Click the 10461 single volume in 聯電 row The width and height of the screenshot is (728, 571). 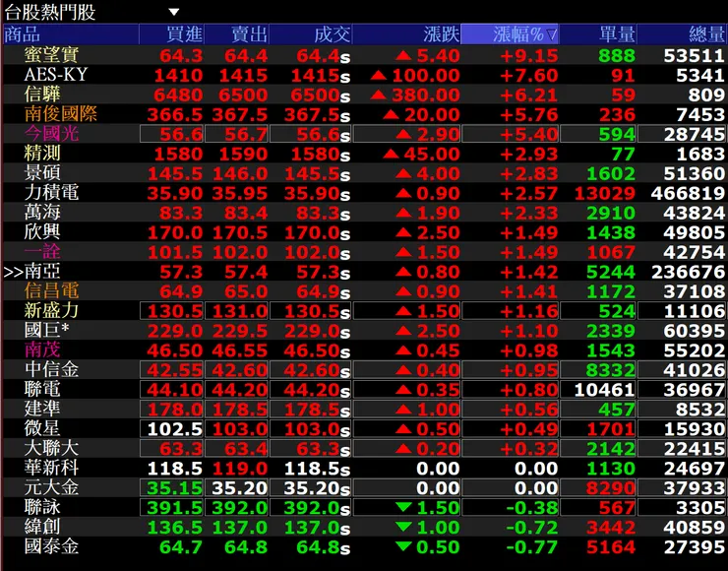605,390
